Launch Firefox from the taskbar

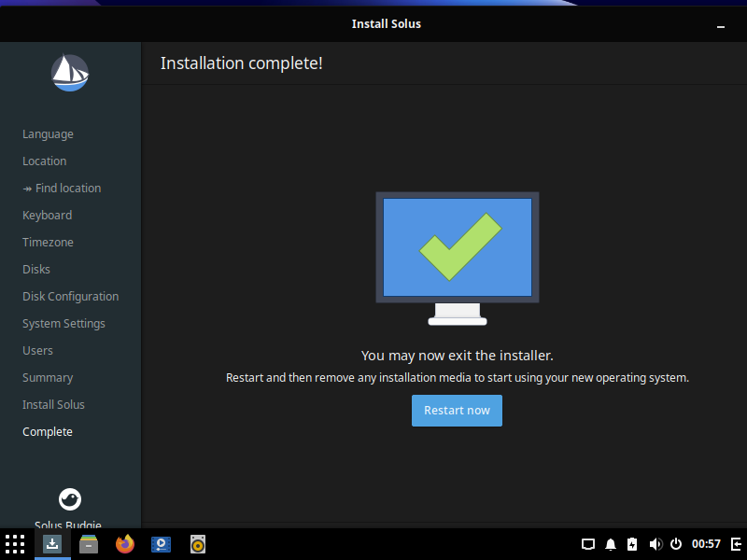point(125,544)
